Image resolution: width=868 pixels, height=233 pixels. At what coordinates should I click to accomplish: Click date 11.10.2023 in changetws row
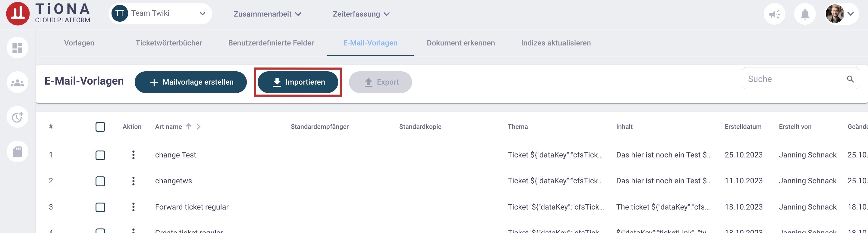point(743,181)
